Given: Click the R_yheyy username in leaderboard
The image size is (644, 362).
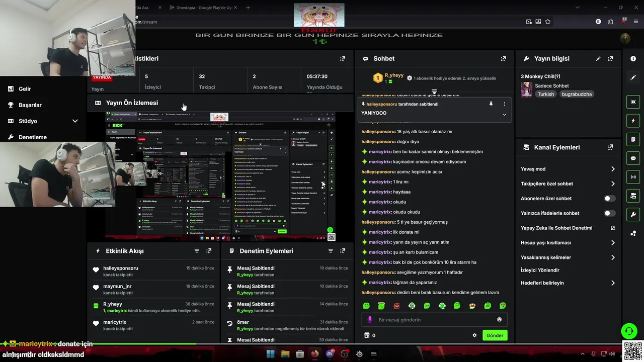Looking at the screenshot, I should pos(394,75).
